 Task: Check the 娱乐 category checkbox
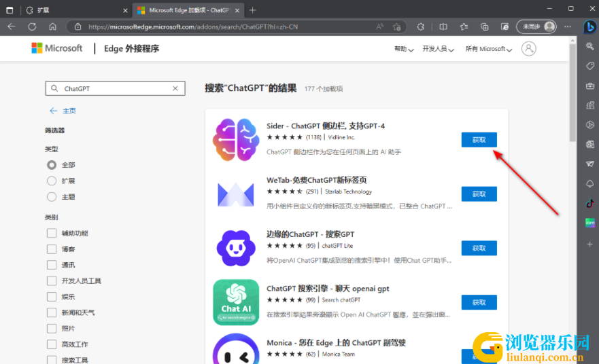tap(52, 297)
